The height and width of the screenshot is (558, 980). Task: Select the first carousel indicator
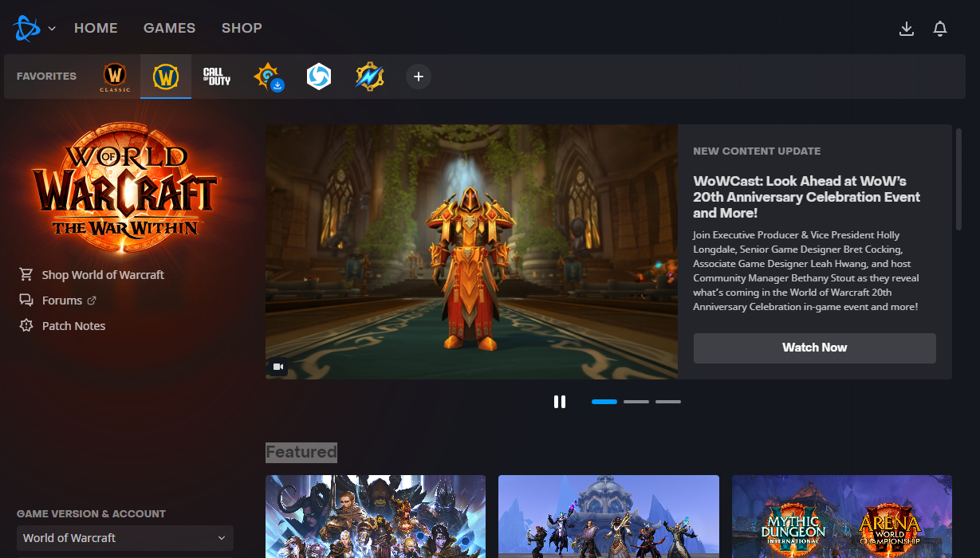coord(604,402)
